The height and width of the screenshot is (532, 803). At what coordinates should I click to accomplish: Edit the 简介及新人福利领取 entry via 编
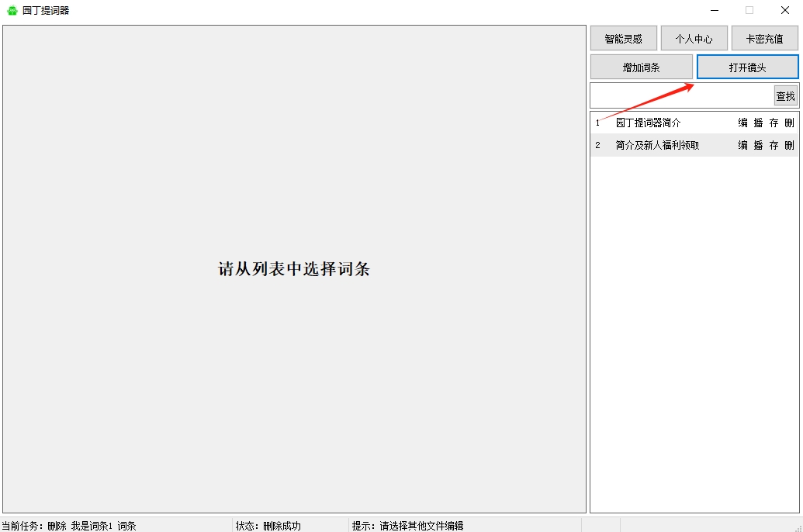742,145
